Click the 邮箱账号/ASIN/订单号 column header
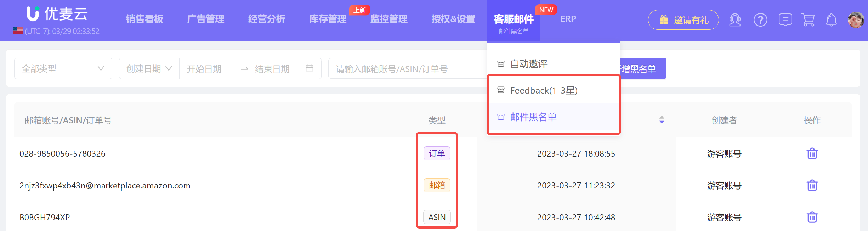Viewport: 868px width, 231px height. tap(68, 120)
